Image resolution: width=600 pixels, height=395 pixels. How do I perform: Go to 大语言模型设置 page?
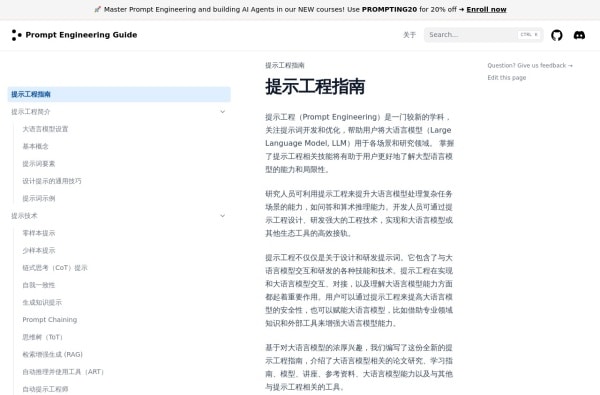pos(45,129)
